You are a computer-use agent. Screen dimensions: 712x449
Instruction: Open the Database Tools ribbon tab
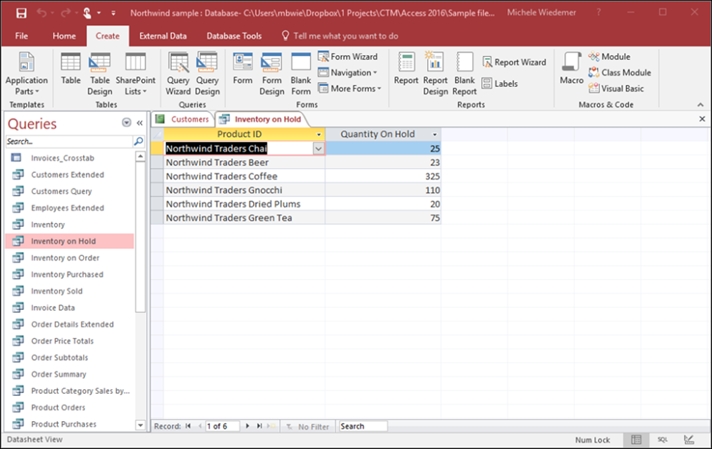(234, 36)
